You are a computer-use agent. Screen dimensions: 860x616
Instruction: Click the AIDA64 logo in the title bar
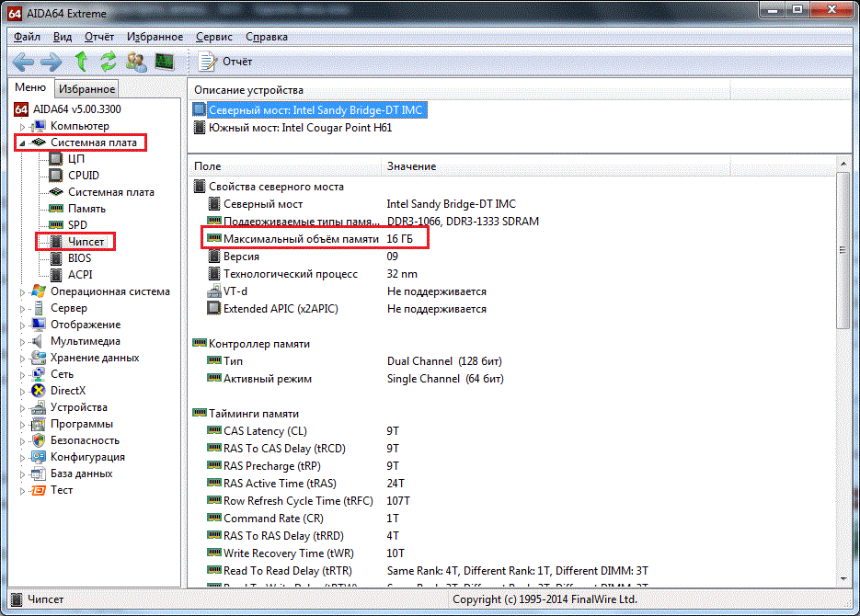(x=15, y=13)
